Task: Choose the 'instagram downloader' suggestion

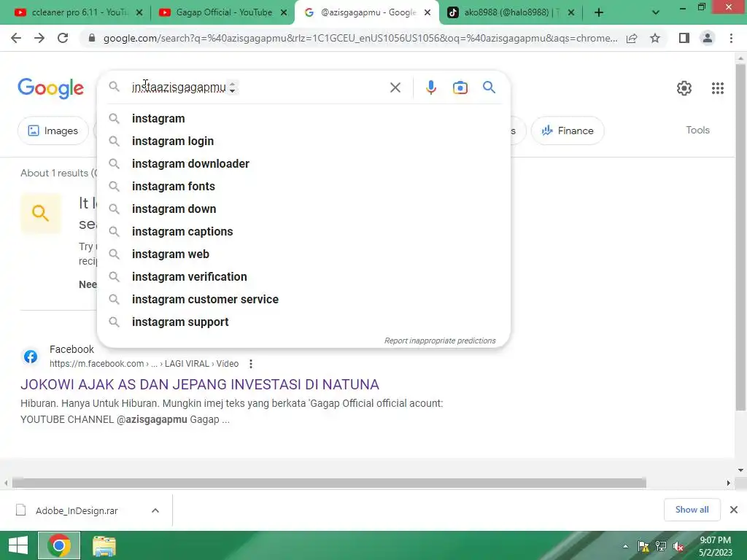Action: (304, 164)
